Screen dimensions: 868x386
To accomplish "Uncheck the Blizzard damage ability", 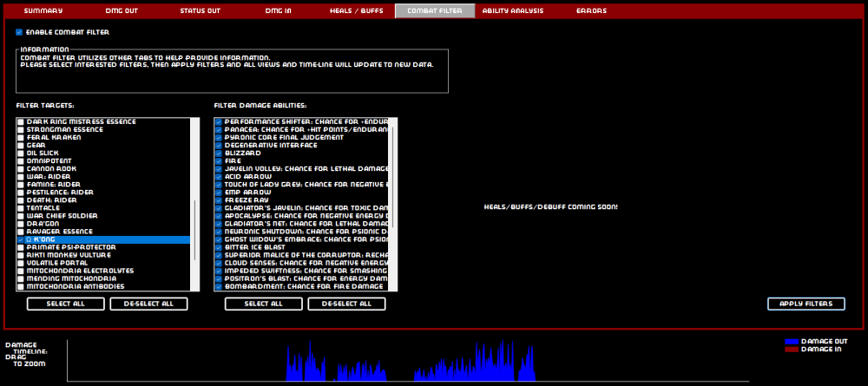I will [218, 153].
